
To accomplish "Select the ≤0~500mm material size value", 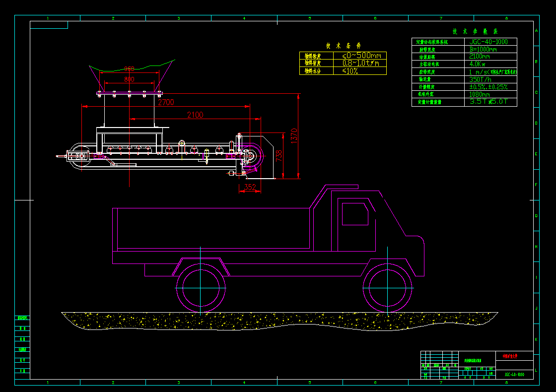I will [362, 55].
